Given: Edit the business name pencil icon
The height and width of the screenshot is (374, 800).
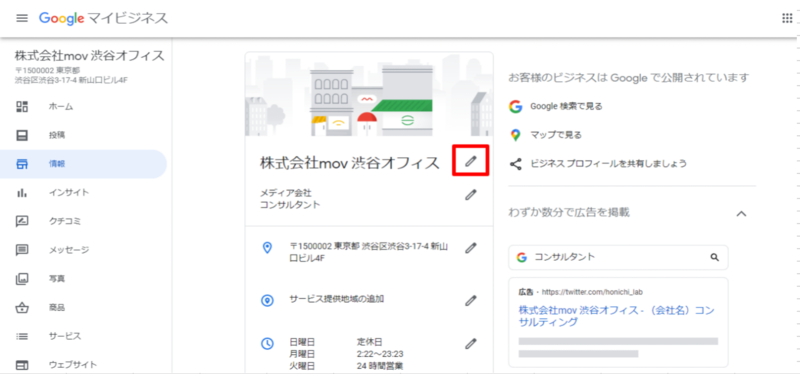Looking at the screenshot, I should 470,161.
